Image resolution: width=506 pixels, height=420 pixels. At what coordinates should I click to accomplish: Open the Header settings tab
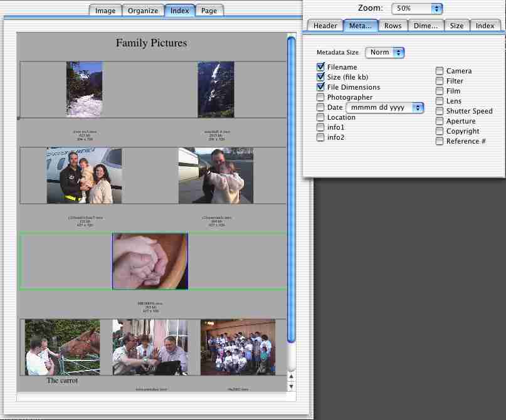click(x=325, y=26)
